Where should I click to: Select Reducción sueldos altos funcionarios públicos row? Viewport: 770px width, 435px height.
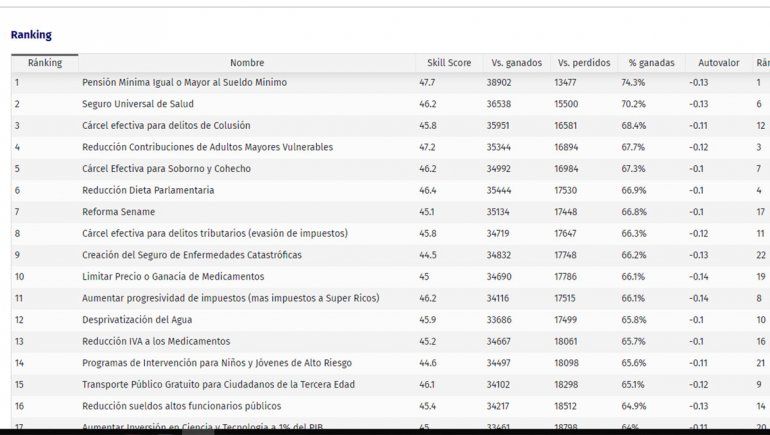tap(181, 406)
